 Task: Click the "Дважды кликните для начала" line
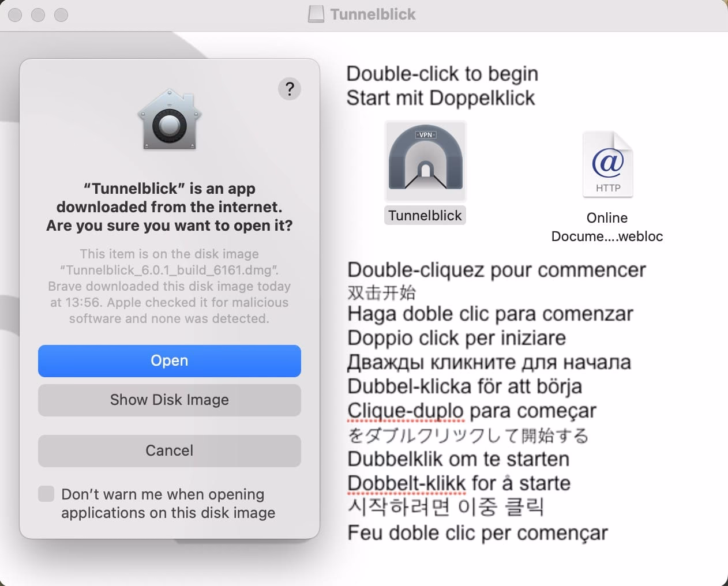point(489,362)
